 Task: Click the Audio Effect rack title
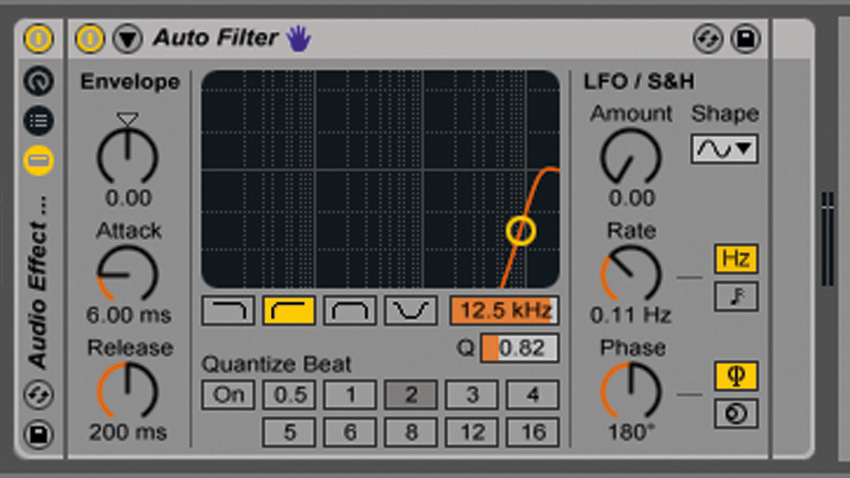(x=38, y=283)
